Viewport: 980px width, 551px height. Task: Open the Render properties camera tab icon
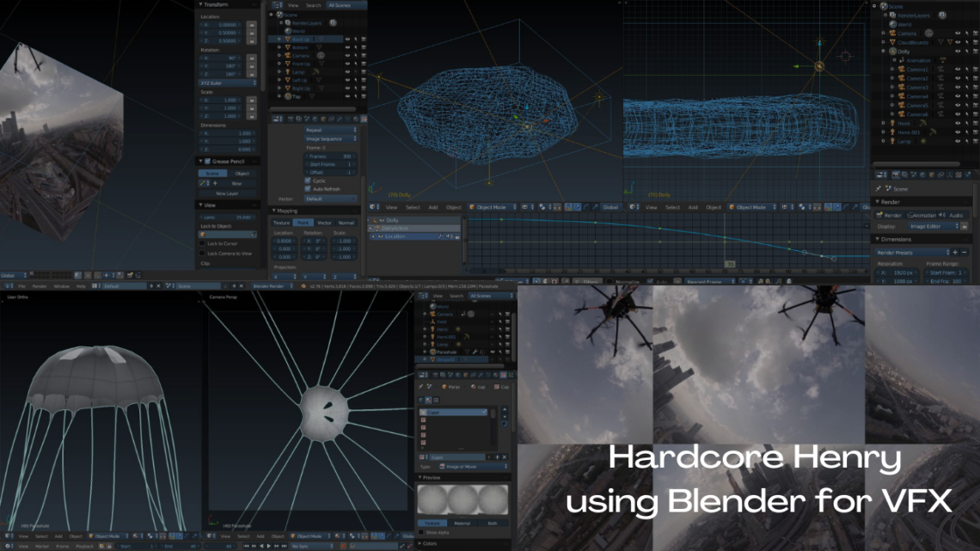pos(896,174)
